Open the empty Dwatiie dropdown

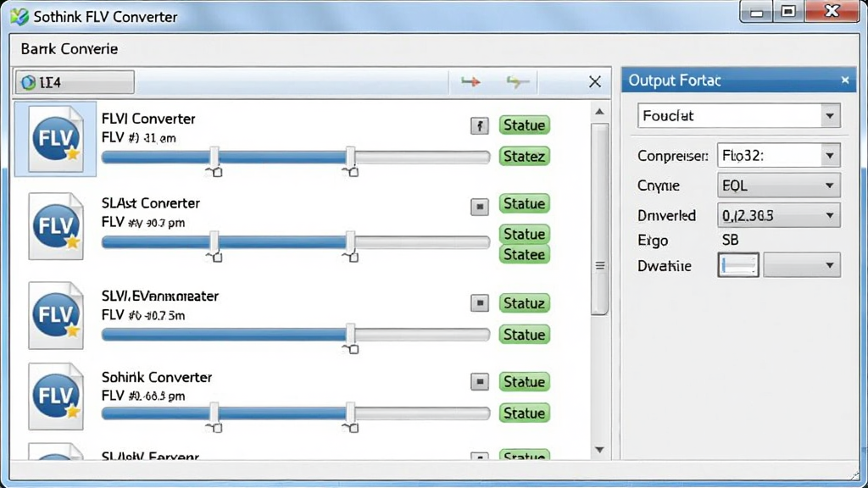(x=802, y=265)
